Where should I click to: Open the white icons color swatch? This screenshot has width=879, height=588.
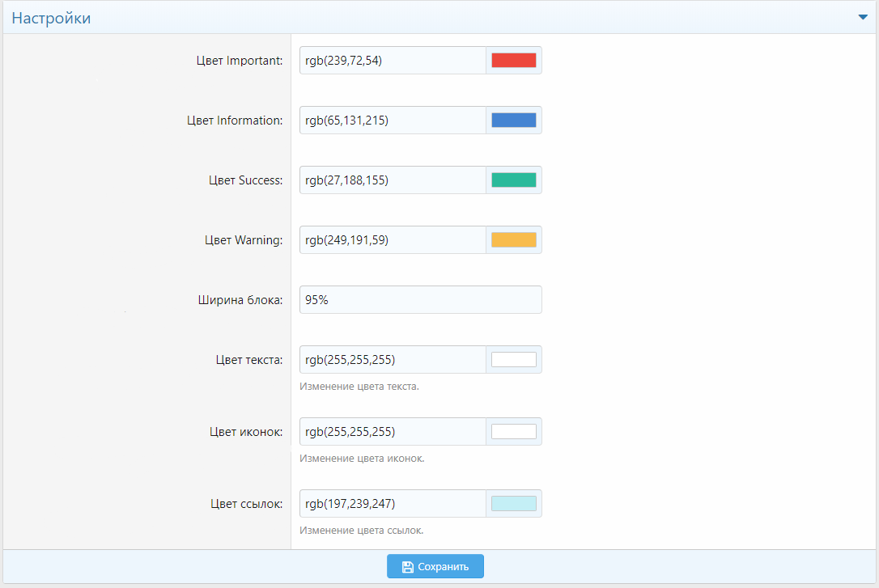point(513,432)
